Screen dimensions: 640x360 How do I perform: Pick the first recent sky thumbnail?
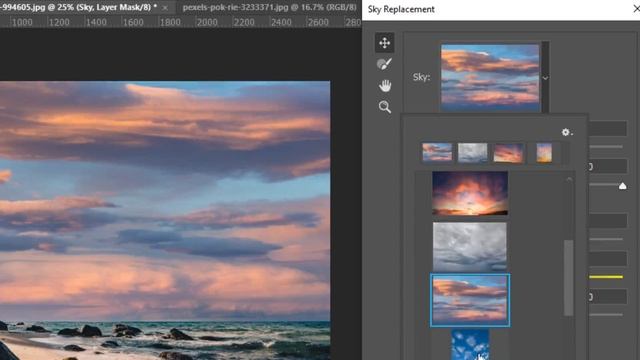point(437,153)
